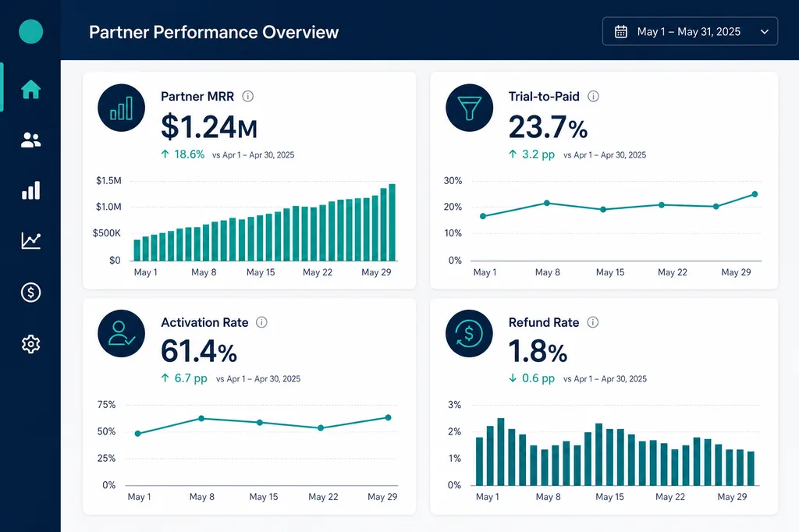Open the Partners people icon in sidebar
This screenshot has width=799, height=532.
(x=30, y=140)
